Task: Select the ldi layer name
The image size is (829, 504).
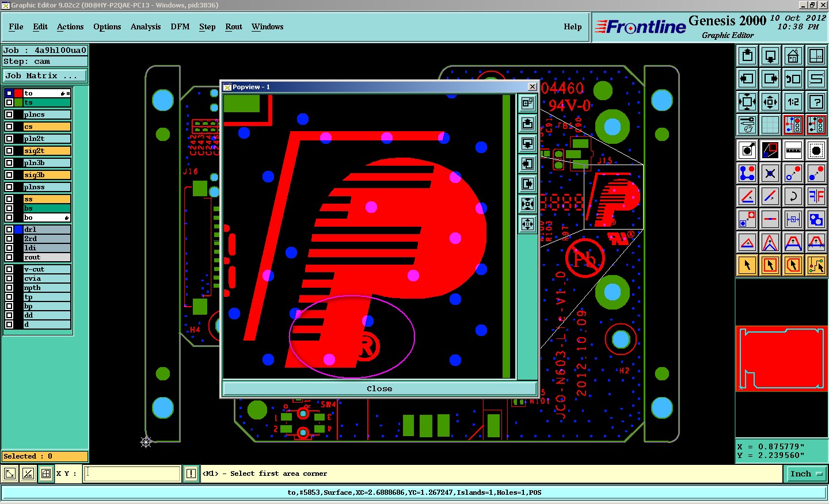Action: (x=47, y=248)
